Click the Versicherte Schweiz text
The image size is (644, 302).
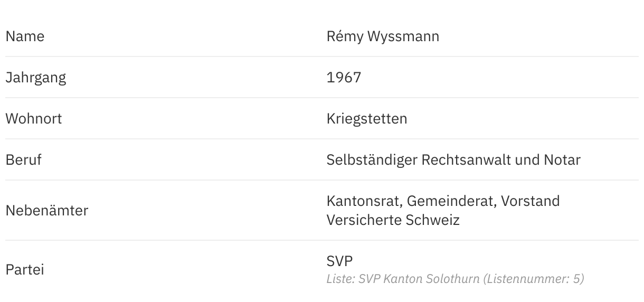[393, 220]
